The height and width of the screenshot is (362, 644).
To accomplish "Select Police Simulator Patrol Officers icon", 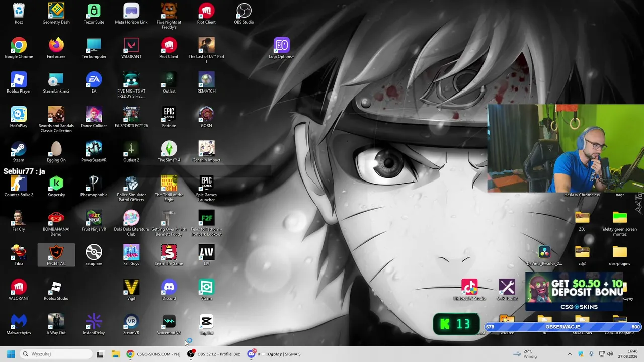I will 131,189.
